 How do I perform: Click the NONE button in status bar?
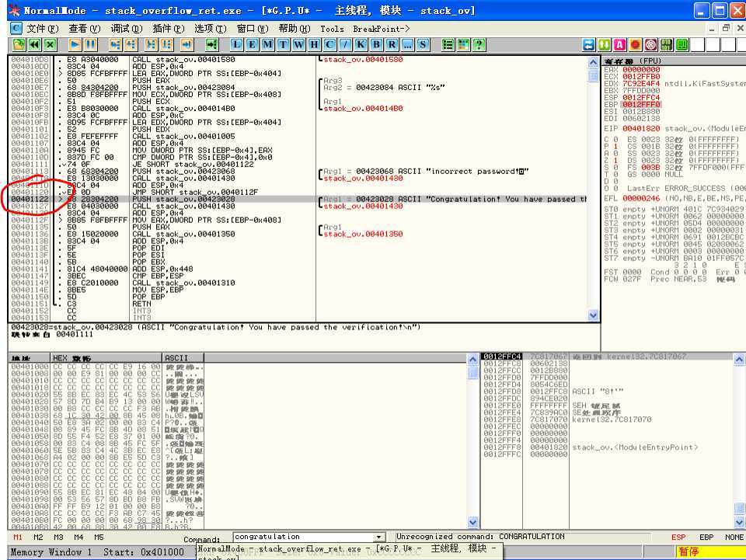[x=734, y=537]
